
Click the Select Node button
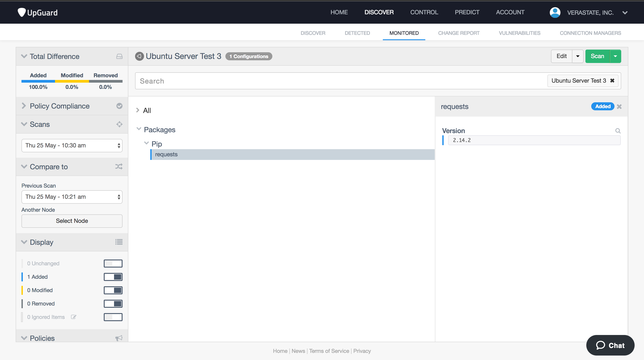click(72, 221)
